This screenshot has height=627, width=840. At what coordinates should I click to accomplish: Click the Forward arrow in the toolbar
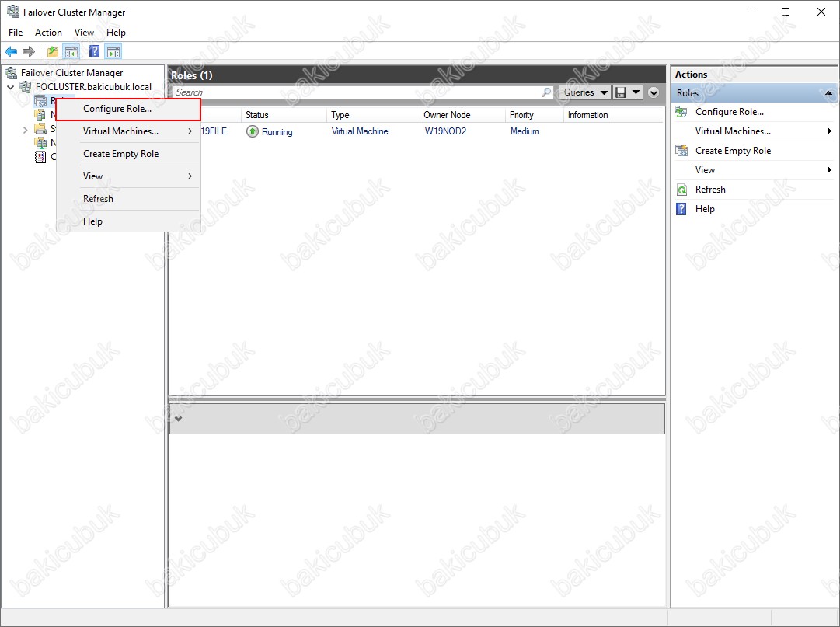(x=29, y=51)
